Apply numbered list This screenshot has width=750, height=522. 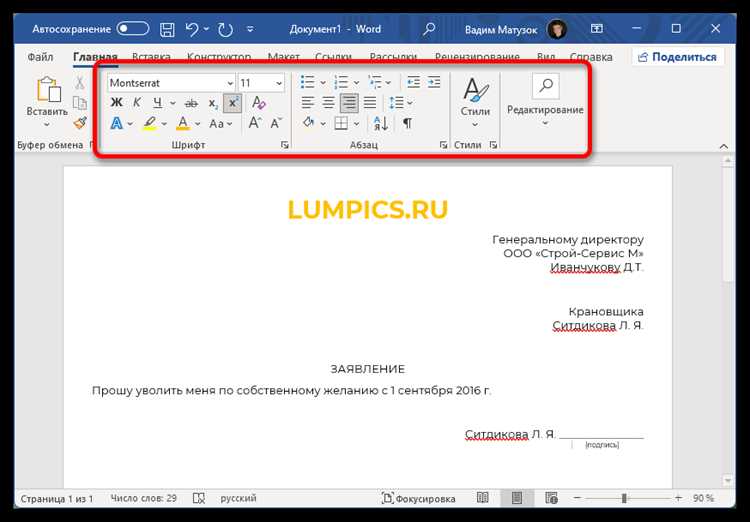point(341,82)
